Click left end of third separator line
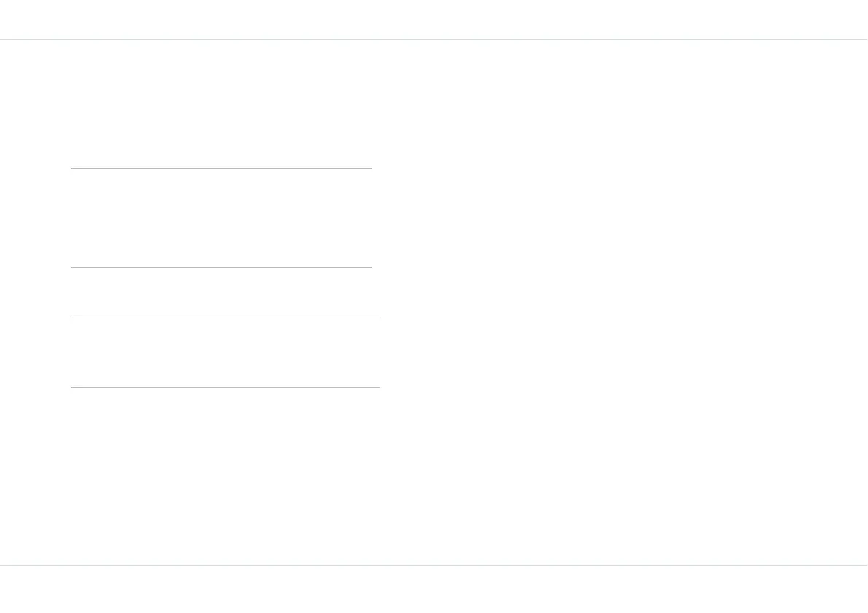The image size is (868, 613). coord(73,317)
